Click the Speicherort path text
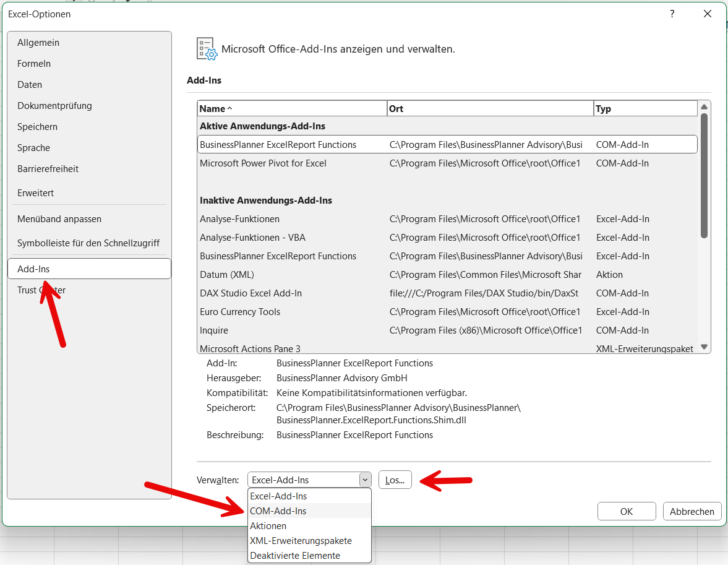Image resolution: width=728 pixels, height=565 pixels. point(398,413)
